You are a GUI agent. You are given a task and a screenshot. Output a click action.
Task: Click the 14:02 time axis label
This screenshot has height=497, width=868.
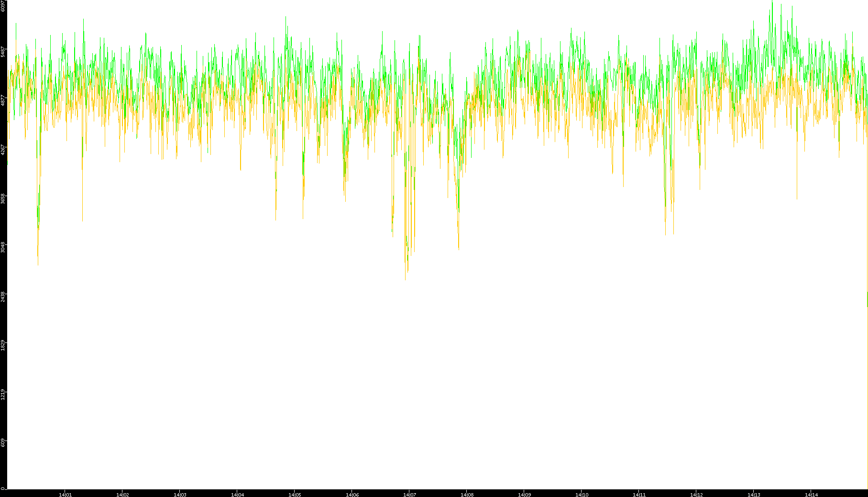click(122, 495)
